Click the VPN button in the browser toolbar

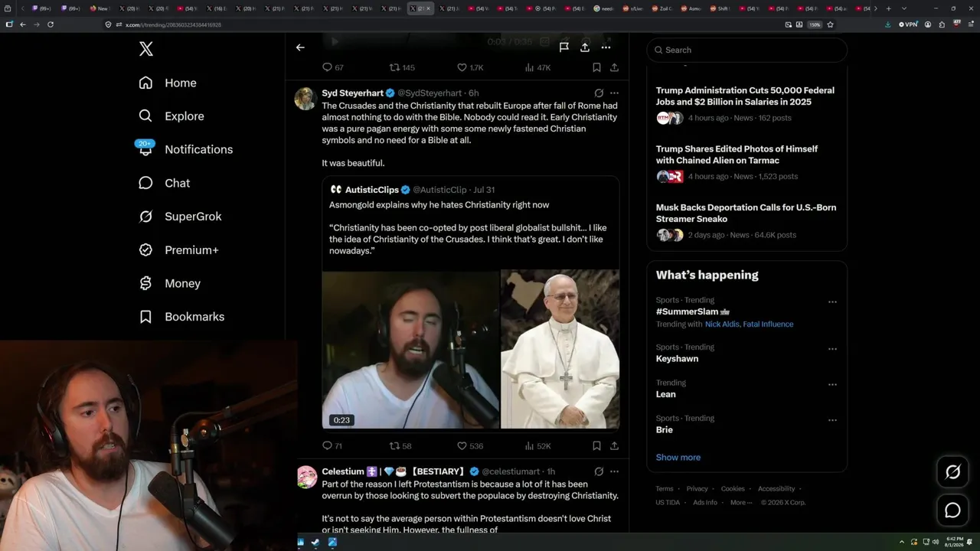(907, 24)
